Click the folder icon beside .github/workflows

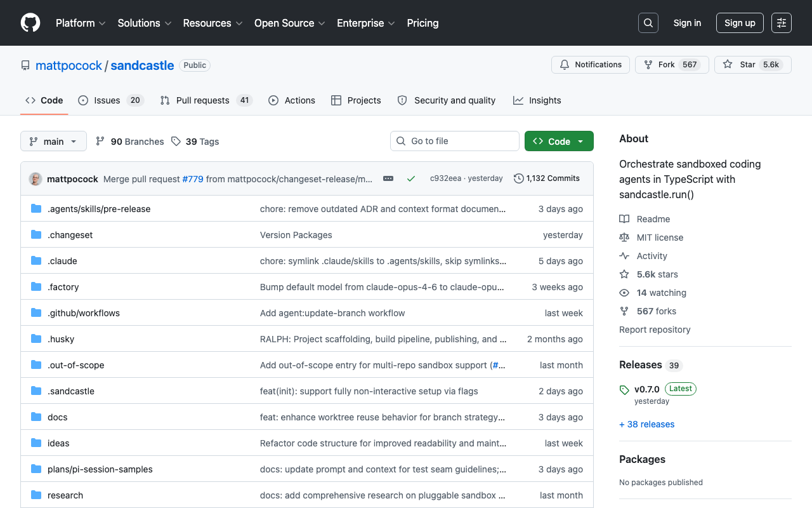pos(36,313)
